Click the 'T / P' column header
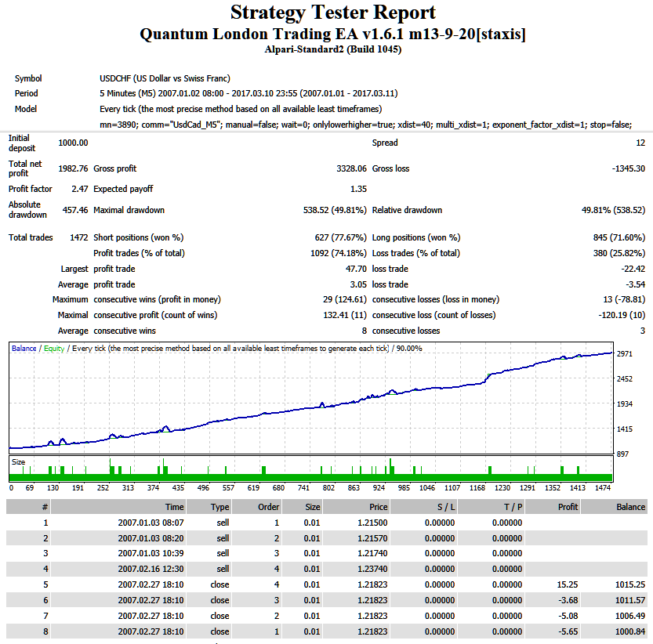 click(491, 507)
